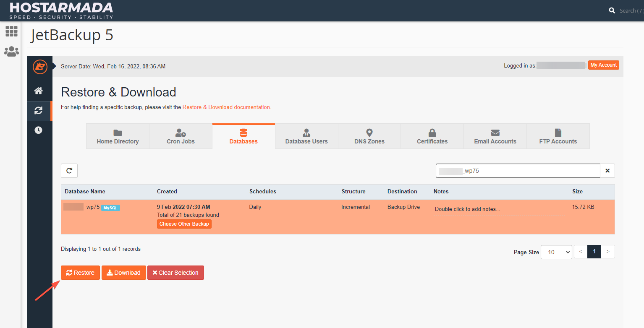The height and width of the screenshot is (328, 644).
Task: Open the user manager people icon
Action: [11, 52]
